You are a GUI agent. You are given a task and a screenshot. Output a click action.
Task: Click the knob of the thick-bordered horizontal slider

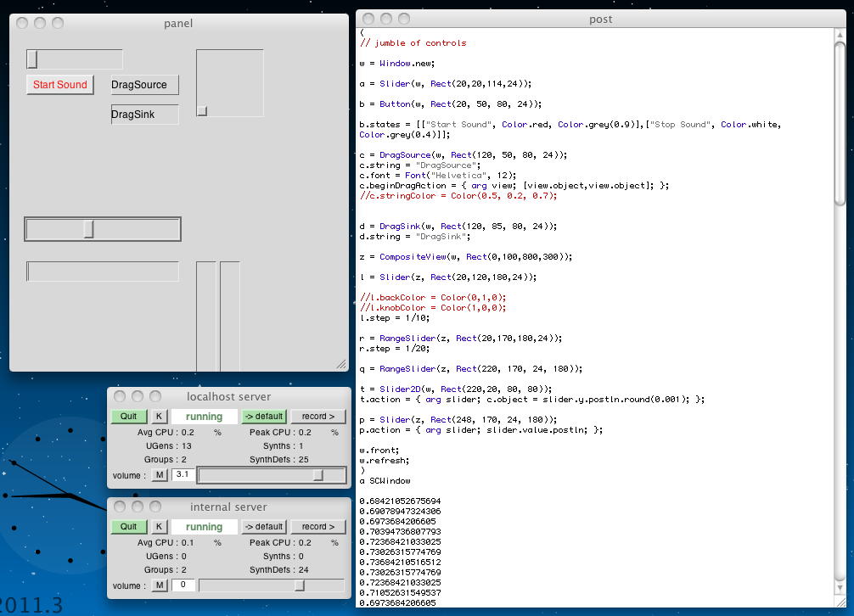click(88, 229)
